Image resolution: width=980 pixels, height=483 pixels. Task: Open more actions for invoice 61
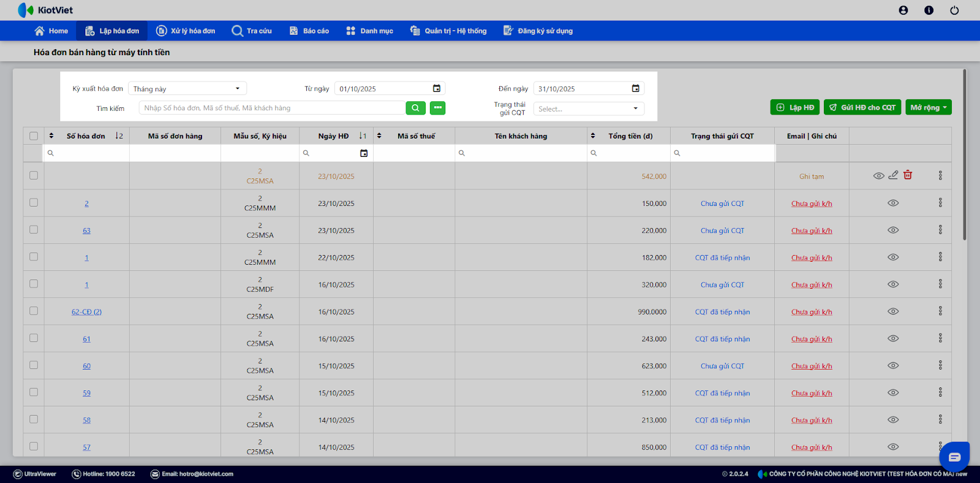(x=940, y=338)
